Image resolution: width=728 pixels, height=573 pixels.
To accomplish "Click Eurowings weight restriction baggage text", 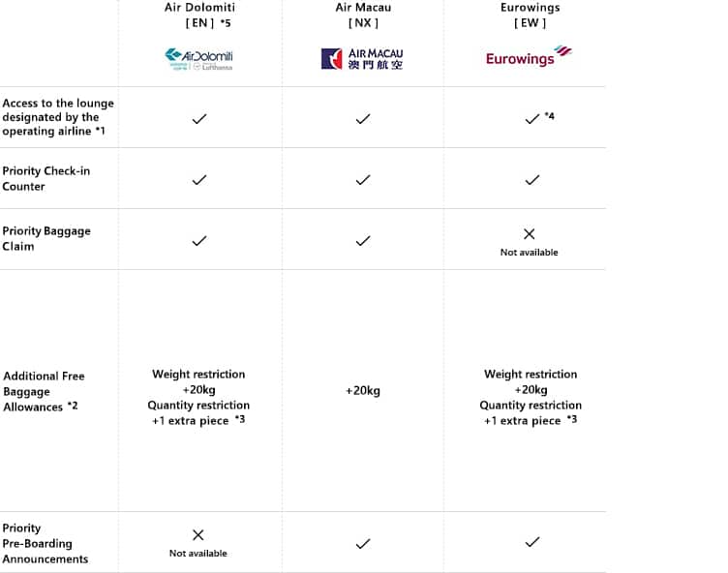I will (x=531, y=375).
